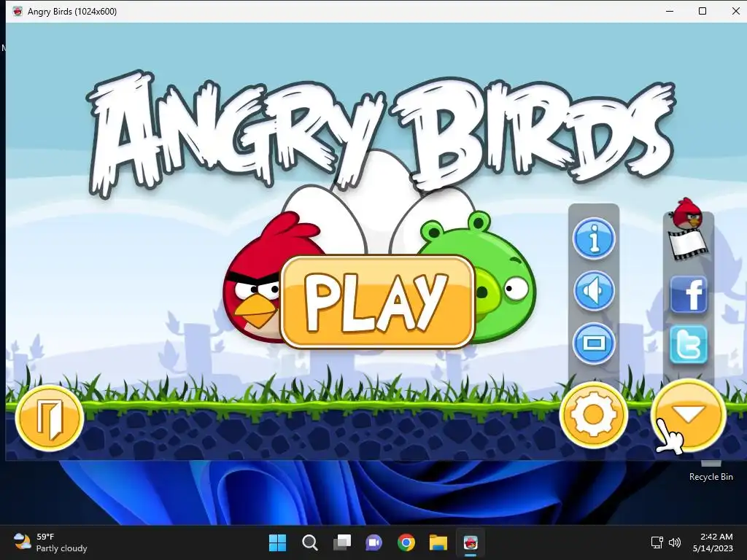Select the Recycle Bin desktop label
Image resolution: width=747 pixels, height=560 pixels.
pyautogui.click(x=711, y=477)
